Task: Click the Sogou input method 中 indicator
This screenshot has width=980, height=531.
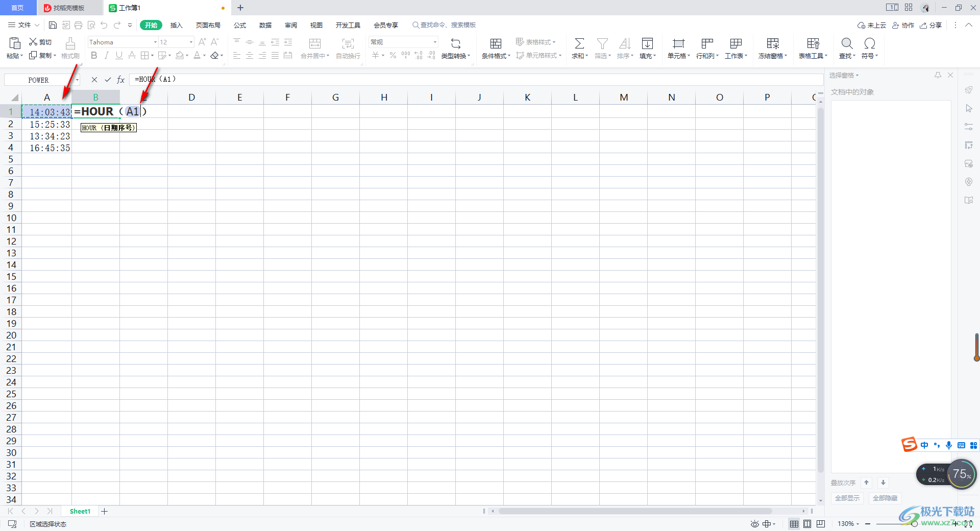Action: pos(924,445)
